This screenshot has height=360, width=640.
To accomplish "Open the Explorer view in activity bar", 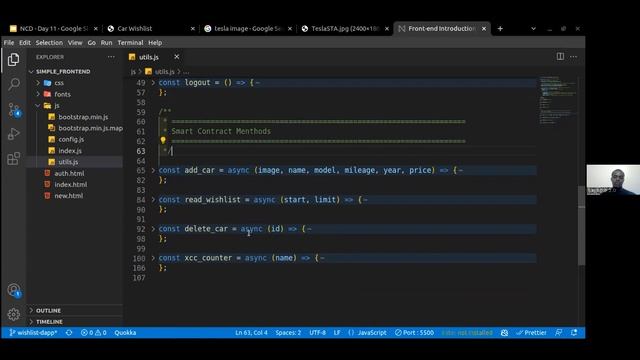I will (13, 60).
